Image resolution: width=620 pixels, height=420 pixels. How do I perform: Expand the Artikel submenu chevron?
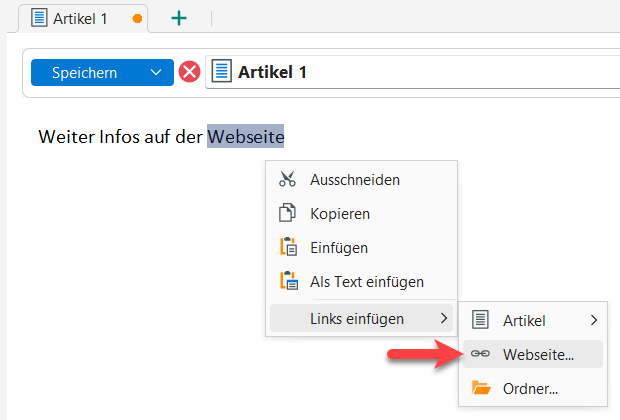click(x=594, y=320)
